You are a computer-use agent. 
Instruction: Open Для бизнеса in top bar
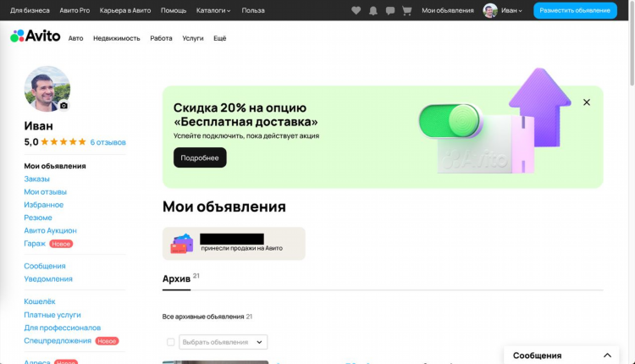(x=30, y=10)
